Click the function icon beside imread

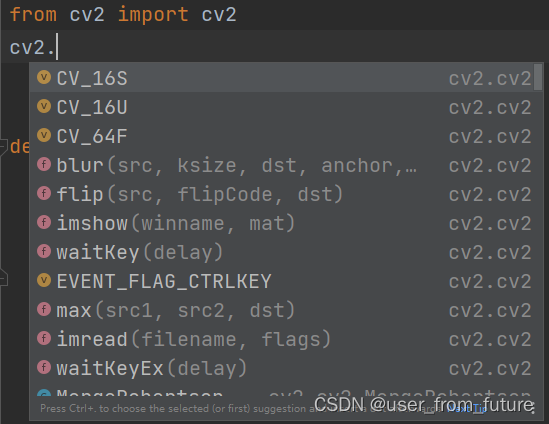tap(44, 339)
